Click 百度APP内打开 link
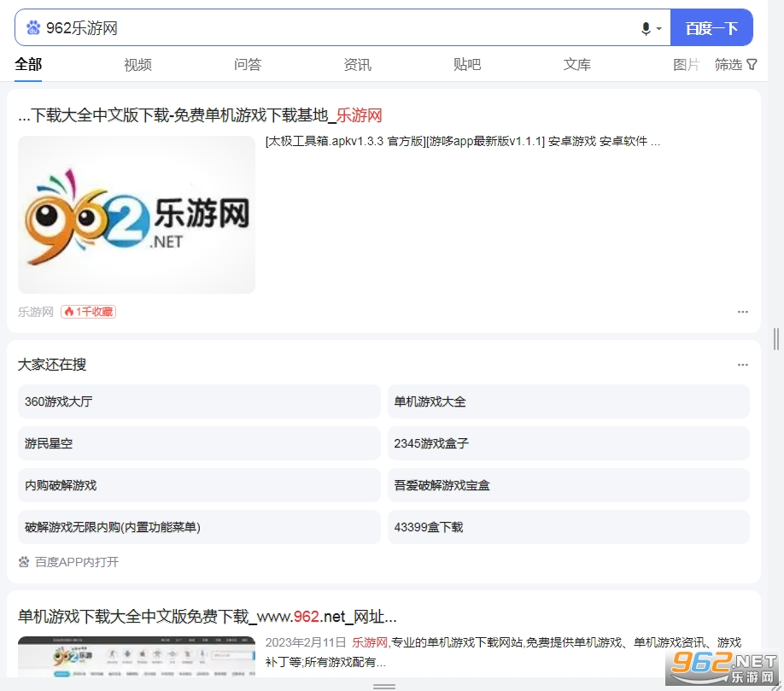 coord(77,562)
